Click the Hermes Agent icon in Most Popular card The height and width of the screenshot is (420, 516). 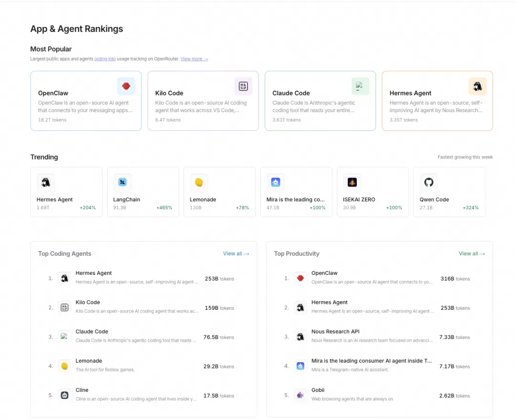tap(477, 86)
